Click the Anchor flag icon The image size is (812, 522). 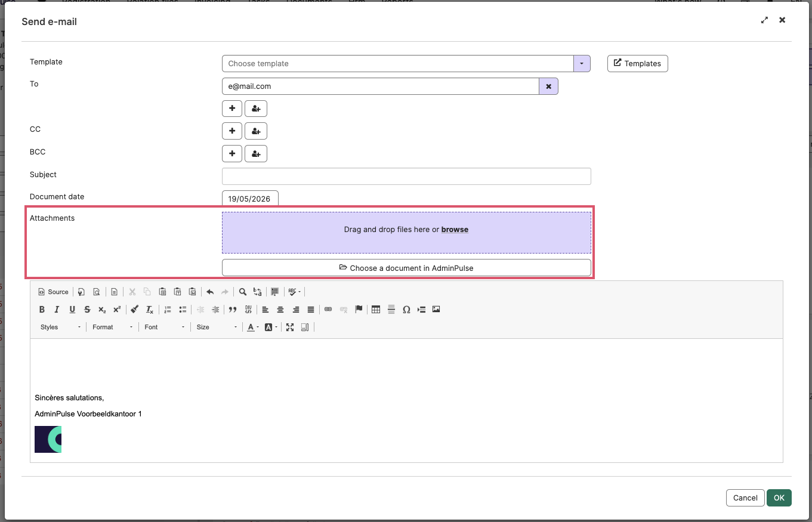pyautogui.click(x=359, y=310)
